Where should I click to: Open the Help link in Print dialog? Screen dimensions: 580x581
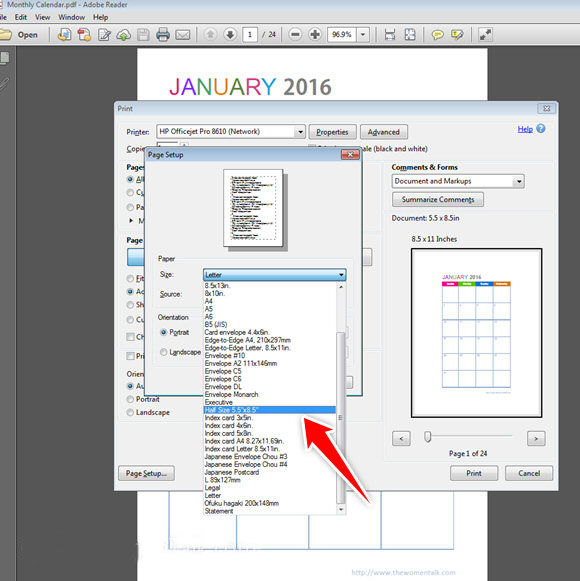[x=525, y=129]
